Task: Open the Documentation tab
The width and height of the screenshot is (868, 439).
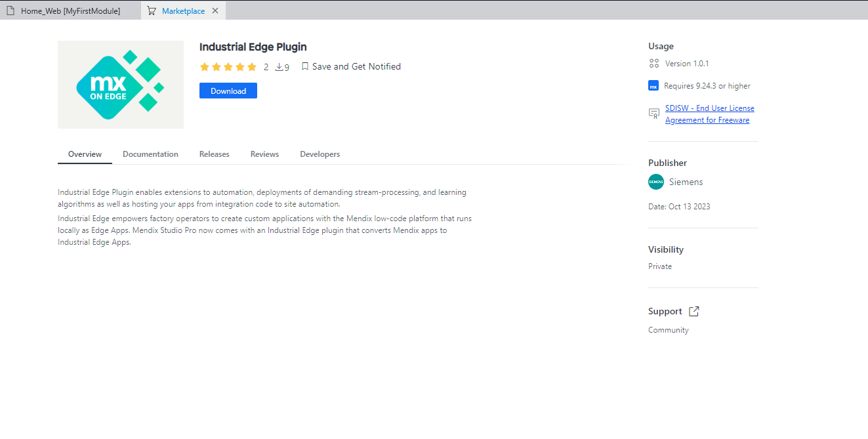Action: click(150, 154)
